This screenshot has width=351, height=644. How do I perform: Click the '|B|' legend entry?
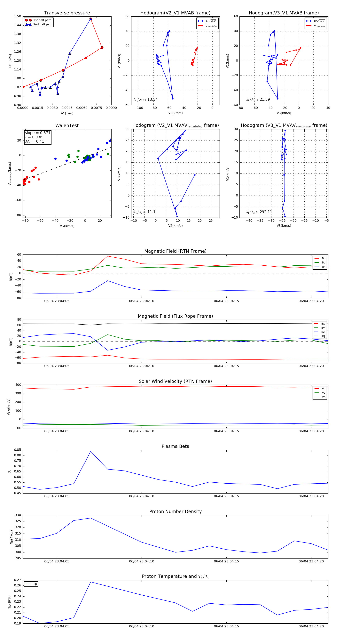320,336
